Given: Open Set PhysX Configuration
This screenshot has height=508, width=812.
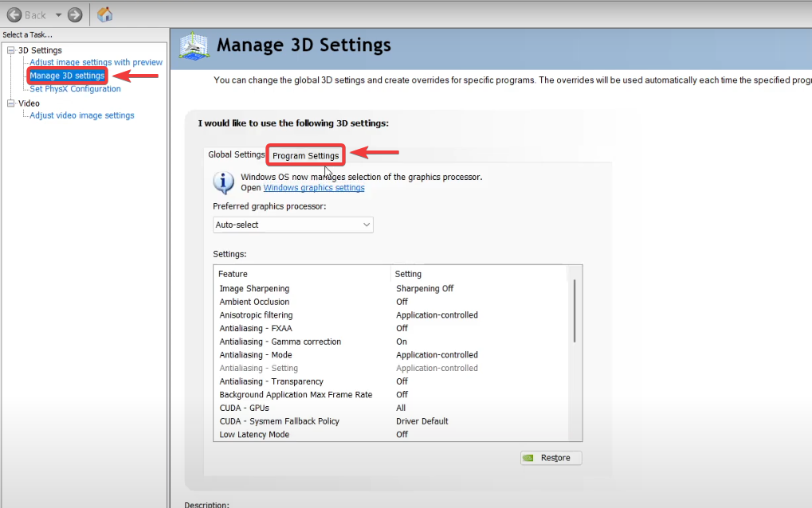Looking at the screenshot, I should [75, 88].
